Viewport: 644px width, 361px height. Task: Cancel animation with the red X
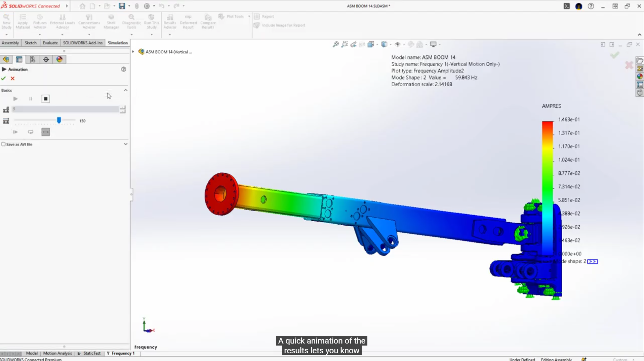(13, 78)
